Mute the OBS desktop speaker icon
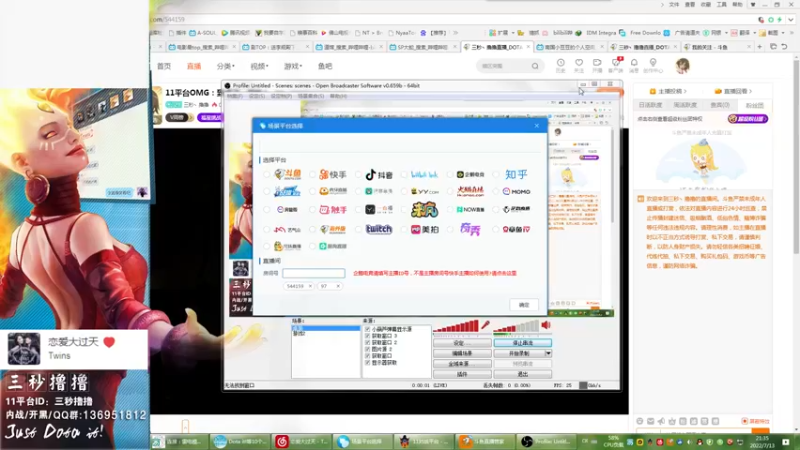Viewport: 800px width, 450px height. point(546,325)
